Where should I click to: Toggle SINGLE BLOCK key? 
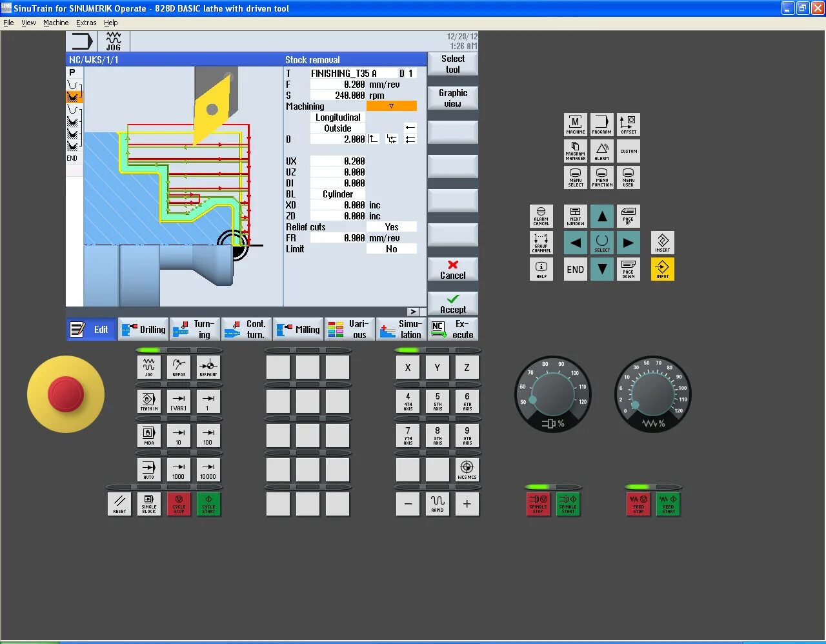click(x=149, y=504)
